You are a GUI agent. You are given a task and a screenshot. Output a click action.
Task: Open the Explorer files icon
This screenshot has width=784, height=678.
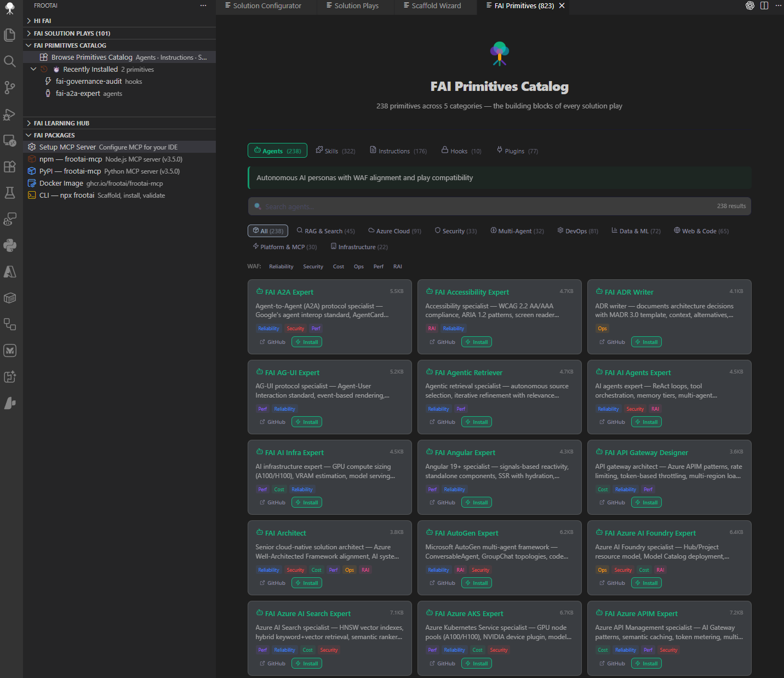click(10, 35)
